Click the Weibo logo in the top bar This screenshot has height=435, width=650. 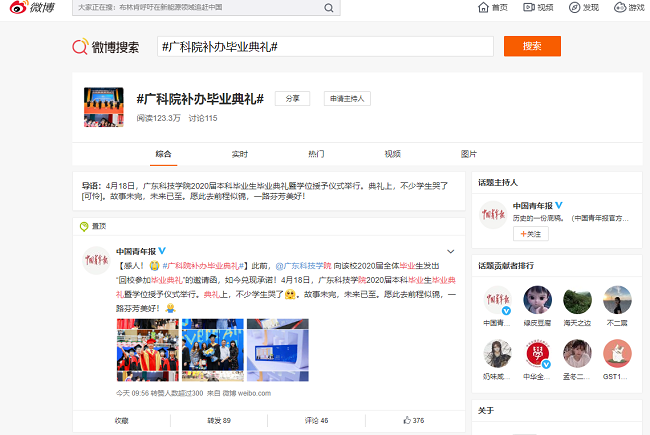click(32, 8)
